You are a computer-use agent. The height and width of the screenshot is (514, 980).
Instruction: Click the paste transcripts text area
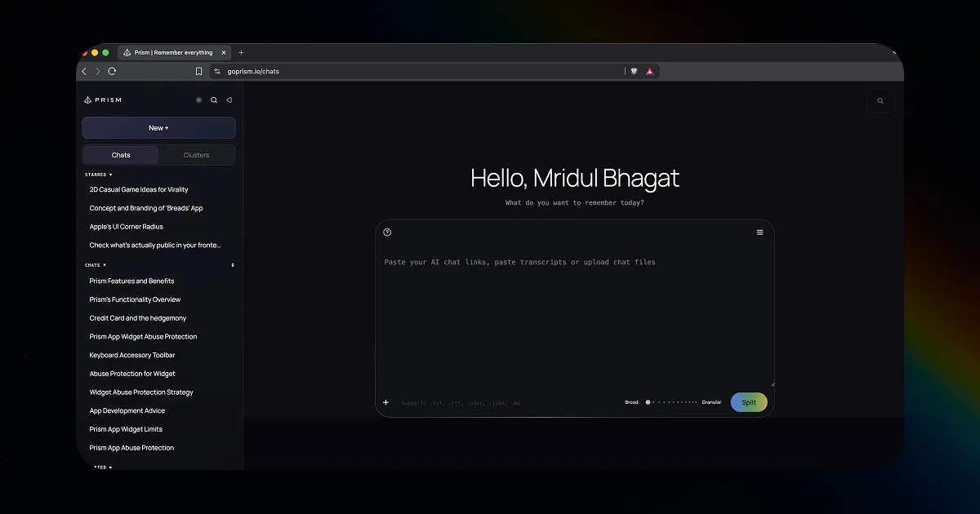coord(575,318)
